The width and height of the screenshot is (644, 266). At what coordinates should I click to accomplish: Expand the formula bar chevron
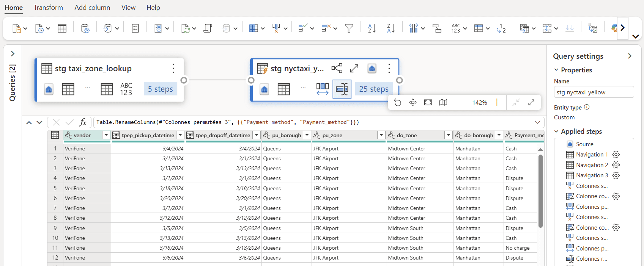coord(537,122)
